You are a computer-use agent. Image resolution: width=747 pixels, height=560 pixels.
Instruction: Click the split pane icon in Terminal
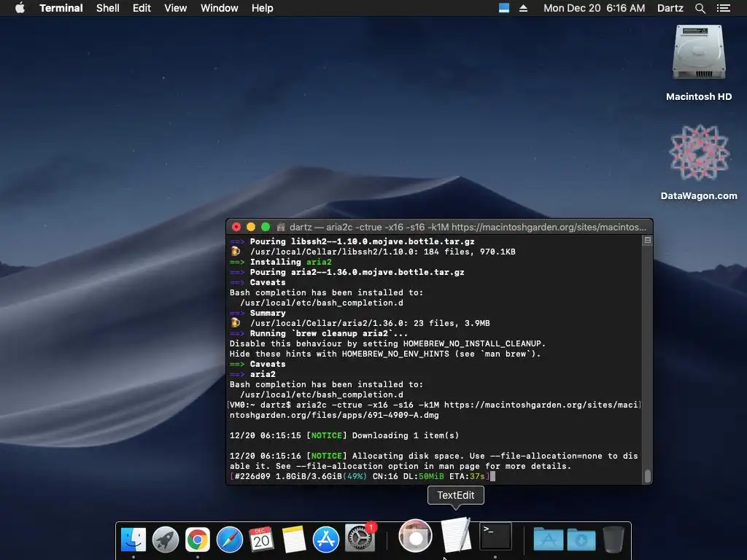pyautogui.click(x=648, y=241)
